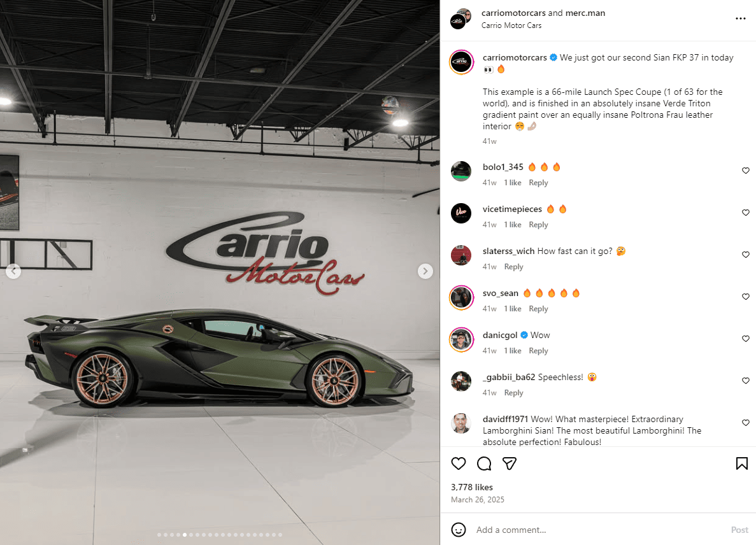Like the post with the heart icon

pos(458,464)
